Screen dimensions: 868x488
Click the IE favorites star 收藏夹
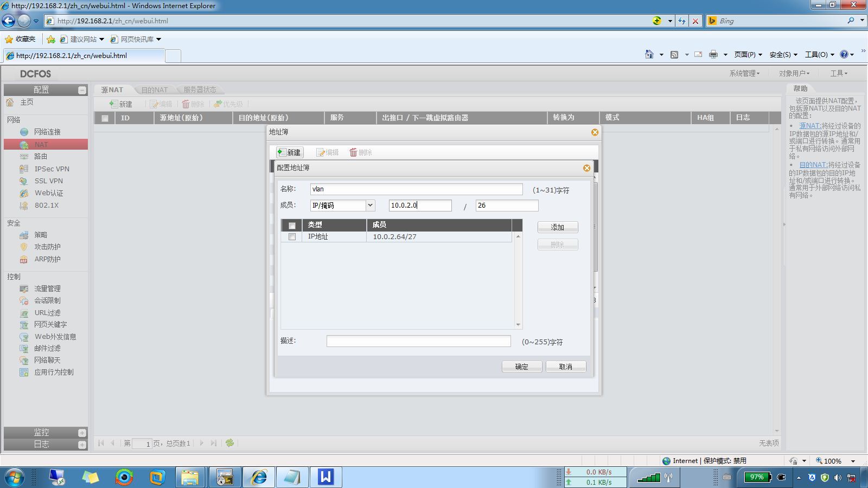pos(20,39)
